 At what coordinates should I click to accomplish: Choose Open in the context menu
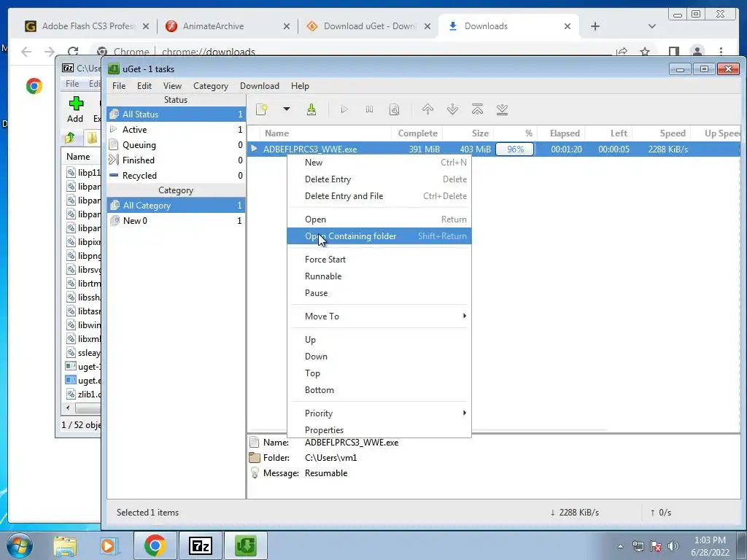point(379,219)
